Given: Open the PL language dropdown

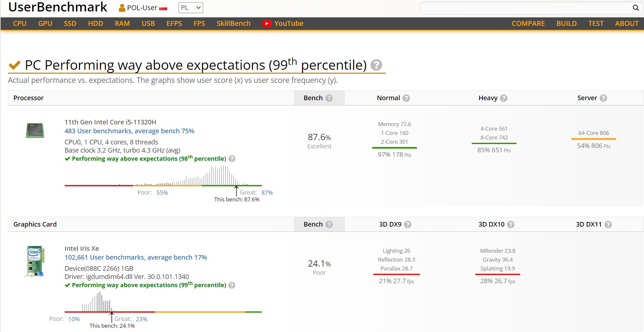Looking at the screenshot, I should coord(191,8).
